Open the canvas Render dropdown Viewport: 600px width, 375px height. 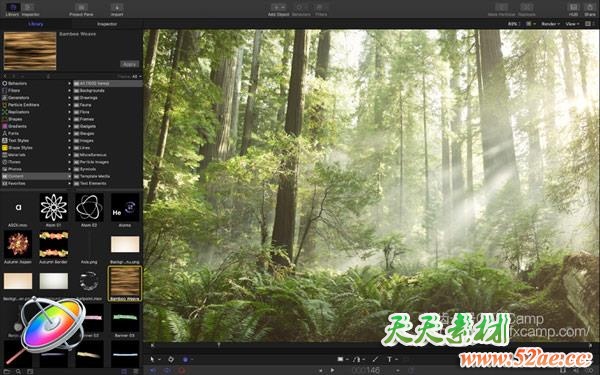(551, 24)
